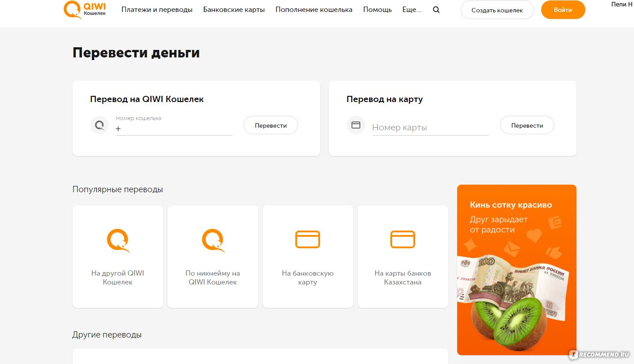The width and height of the screenshot is (634, 364).
Task: Click QIWI icon beside wallet number field
Action: click(99, 125)
